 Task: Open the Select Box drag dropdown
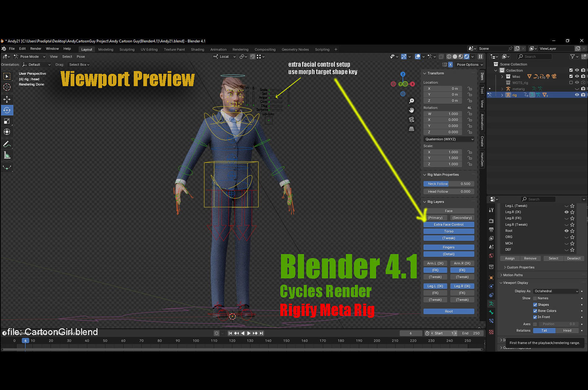point(79,65)
